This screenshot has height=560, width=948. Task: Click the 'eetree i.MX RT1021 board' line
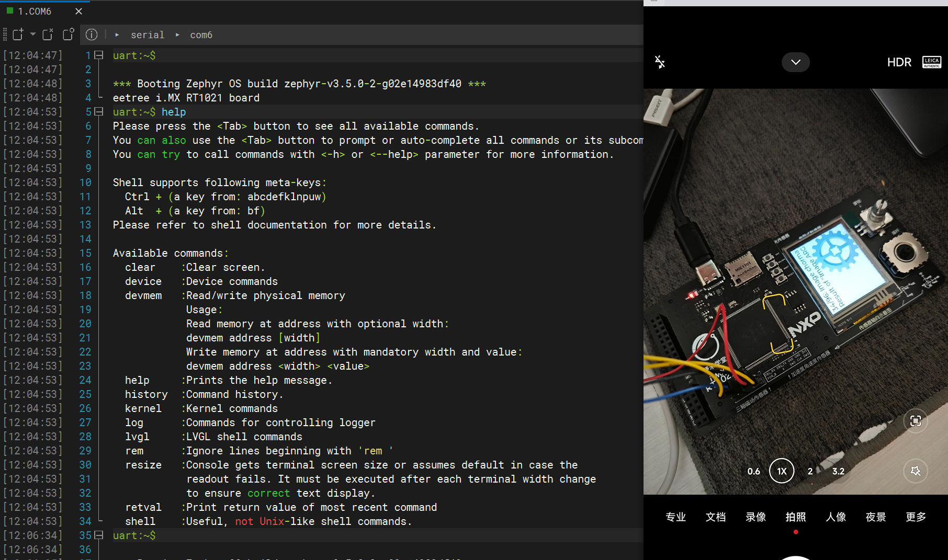186,98
